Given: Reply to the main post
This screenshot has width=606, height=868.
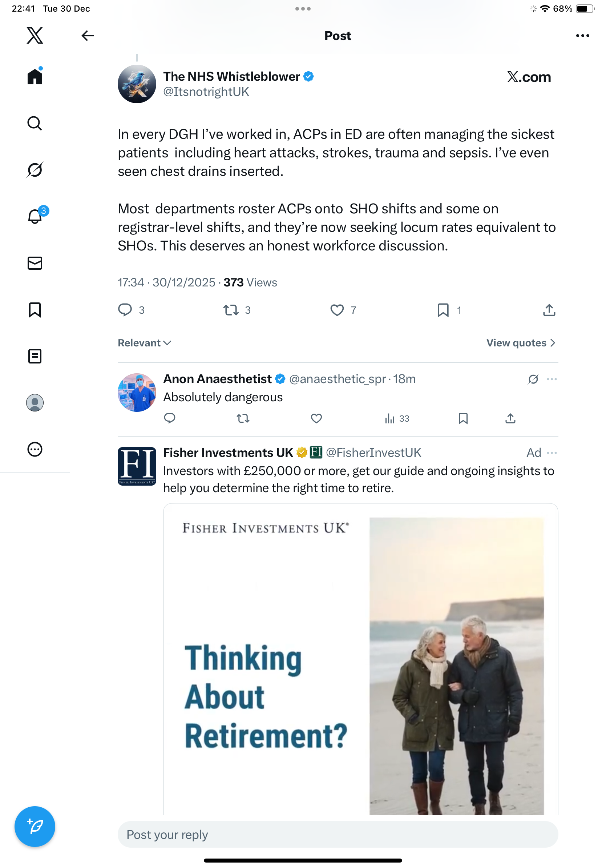Looking at the screenshot, I should (x=125, y=310).
